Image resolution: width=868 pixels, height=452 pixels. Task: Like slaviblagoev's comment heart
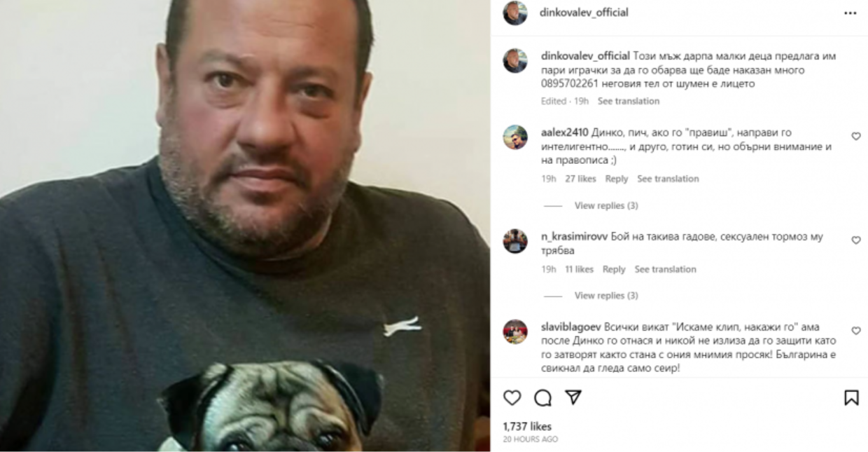[855, 331]
